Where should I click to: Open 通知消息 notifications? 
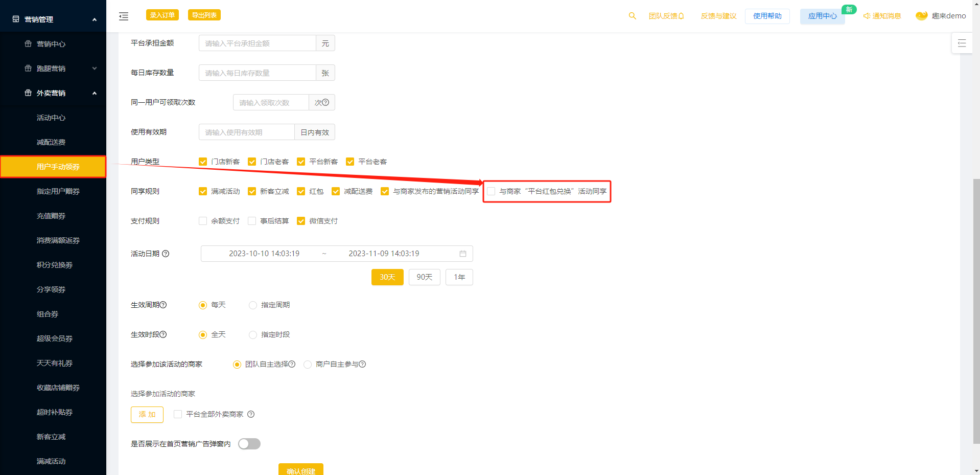coord(882,16)
